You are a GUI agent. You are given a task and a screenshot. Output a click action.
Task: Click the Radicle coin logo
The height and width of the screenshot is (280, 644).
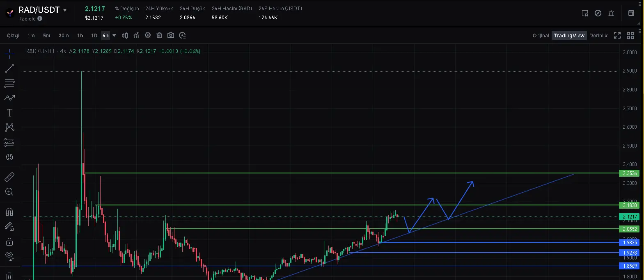(x=10, y=14)
